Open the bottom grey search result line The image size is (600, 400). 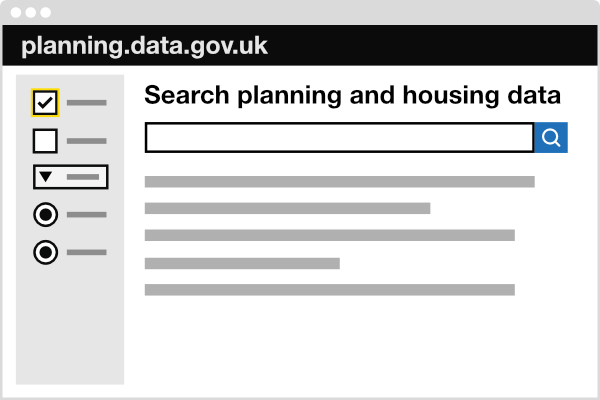click(329, 290)
